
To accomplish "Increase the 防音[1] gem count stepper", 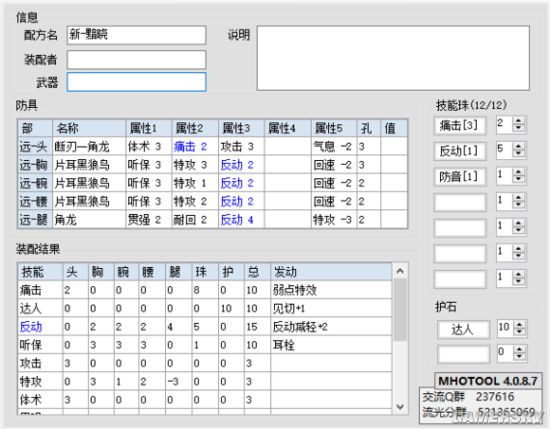I will click(x=518, y=172).
